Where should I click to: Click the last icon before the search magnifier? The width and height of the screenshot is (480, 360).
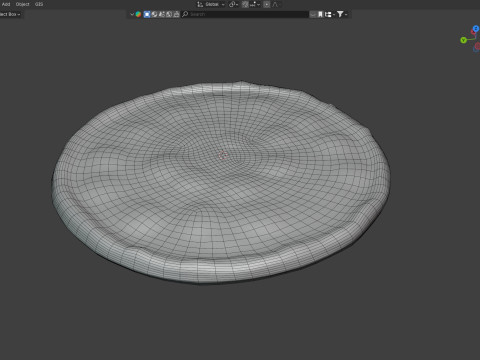point(176,14)
